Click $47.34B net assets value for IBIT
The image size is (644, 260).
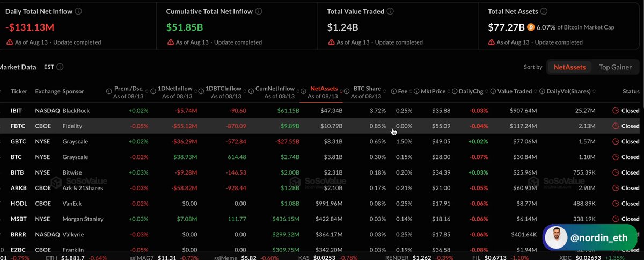(331, 111)
